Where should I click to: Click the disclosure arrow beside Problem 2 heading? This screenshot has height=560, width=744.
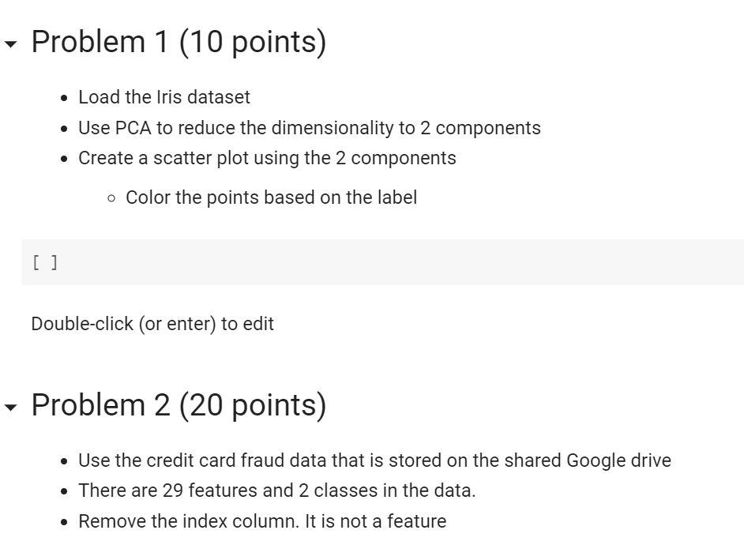coord(10,405)
